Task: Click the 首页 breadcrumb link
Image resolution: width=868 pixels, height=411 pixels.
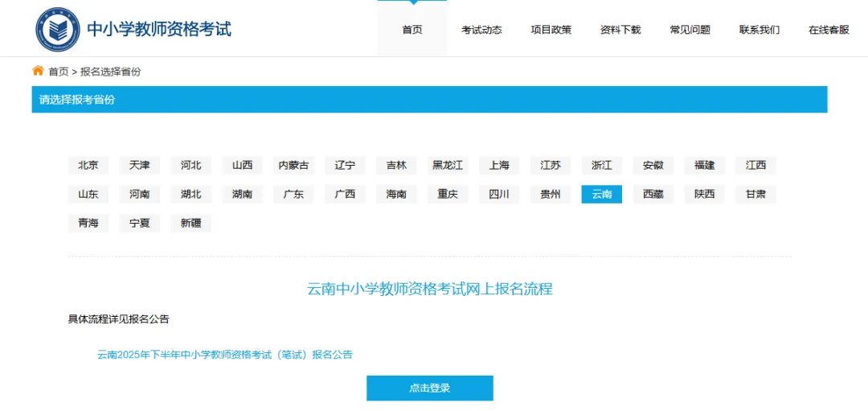Action: pos(59,72)
